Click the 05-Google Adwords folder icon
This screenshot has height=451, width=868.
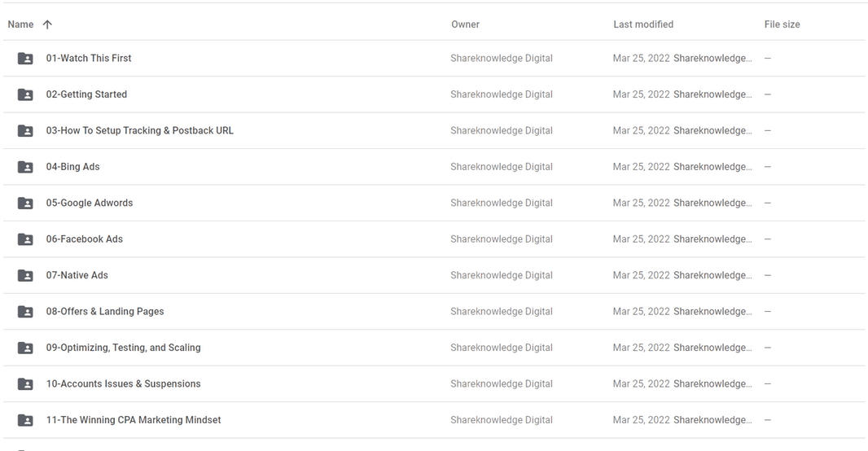tap(25, 203)
